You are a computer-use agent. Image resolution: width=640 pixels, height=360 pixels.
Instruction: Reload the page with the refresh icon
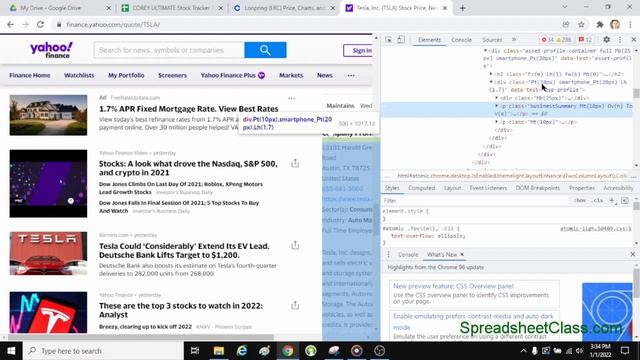40,24
